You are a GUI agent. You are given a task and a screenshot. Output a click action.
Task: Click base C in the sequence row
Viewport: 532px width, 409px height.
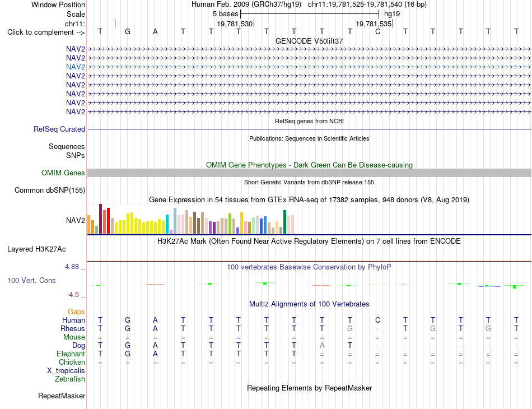click(377, 31)
